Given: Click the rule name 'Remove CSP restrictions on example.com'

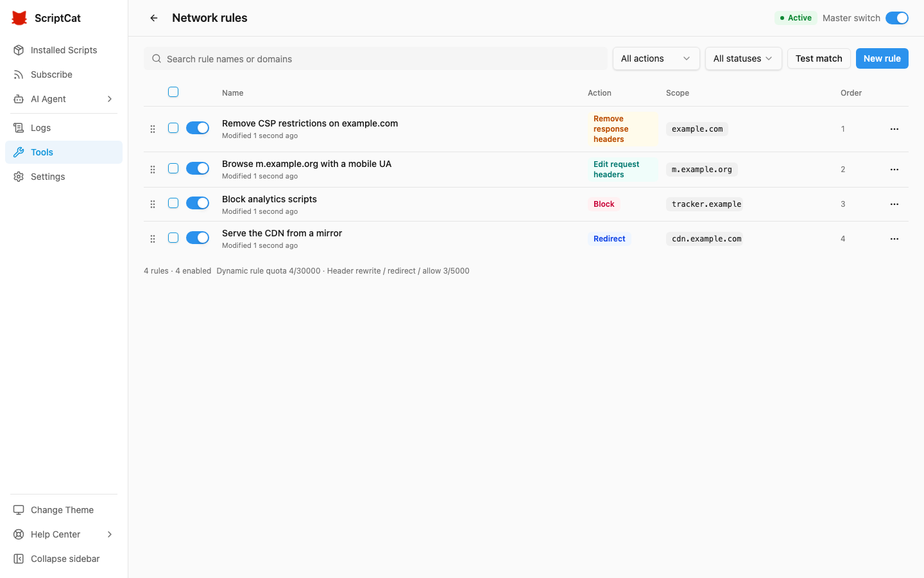Looking at the screenshot, I should (310, 123).
